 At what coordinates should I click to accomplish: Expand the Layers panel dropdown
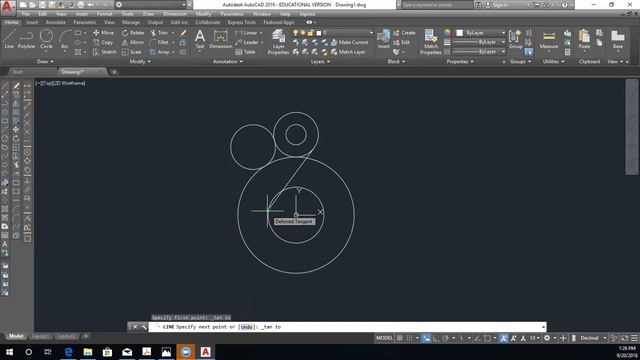[x=320, y=62]
